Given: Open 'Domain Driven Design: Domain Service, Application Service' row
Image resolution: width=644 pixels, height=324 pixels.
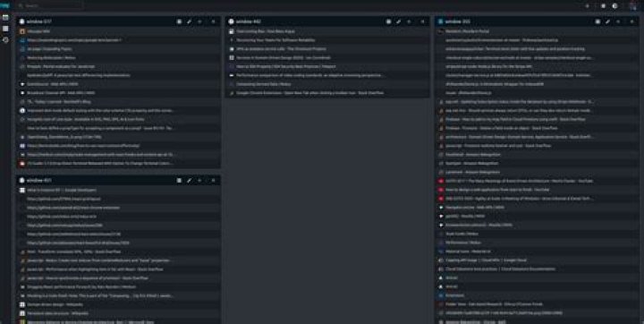Looking at the screenshot, I should [x=537, y=137].
